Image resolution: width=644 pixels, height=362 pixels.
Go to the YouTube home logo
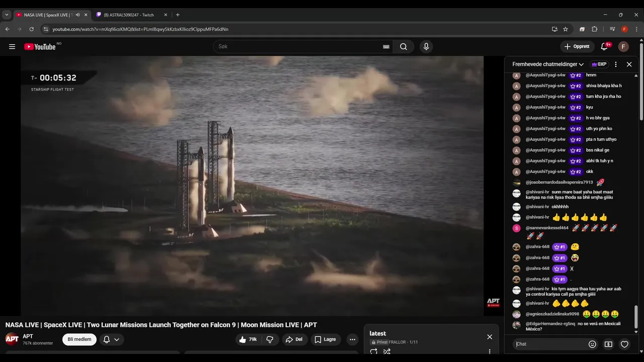(40, 47)
